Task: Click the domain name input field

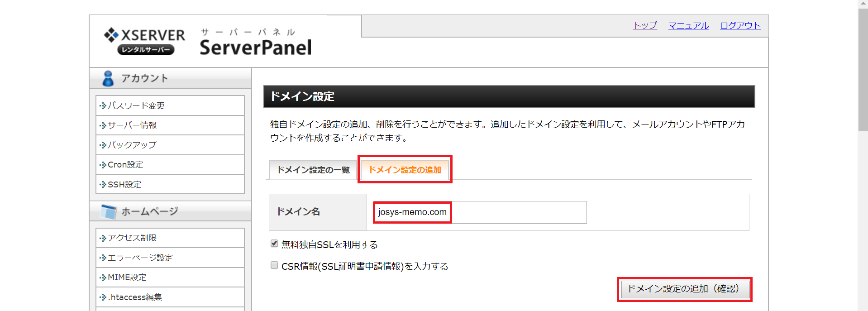Action: 480,212
